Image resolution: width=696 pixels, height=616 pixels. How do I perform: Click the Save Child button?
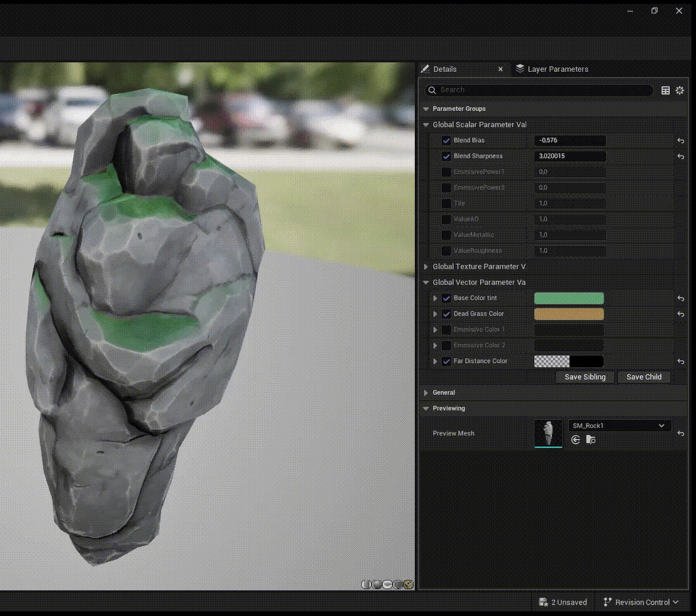pos(643,377)
